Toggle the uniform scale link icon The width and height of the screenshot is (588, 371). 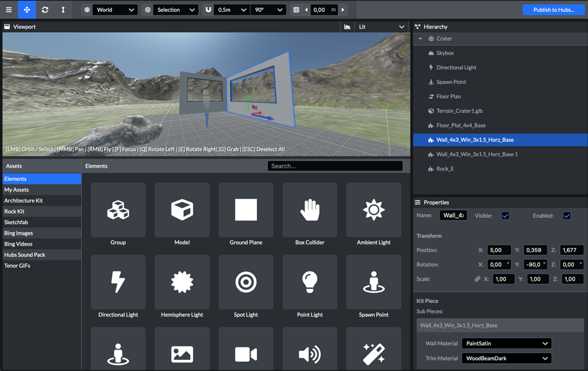(x=477, y=279)
